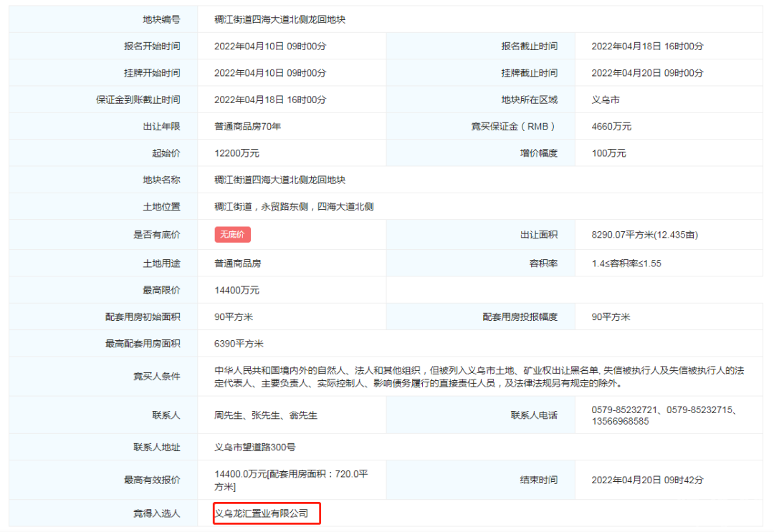Select the 报名截止时间 date value
Screen dimensions: 774x532
pyautogui.click(x=647, y=47)
